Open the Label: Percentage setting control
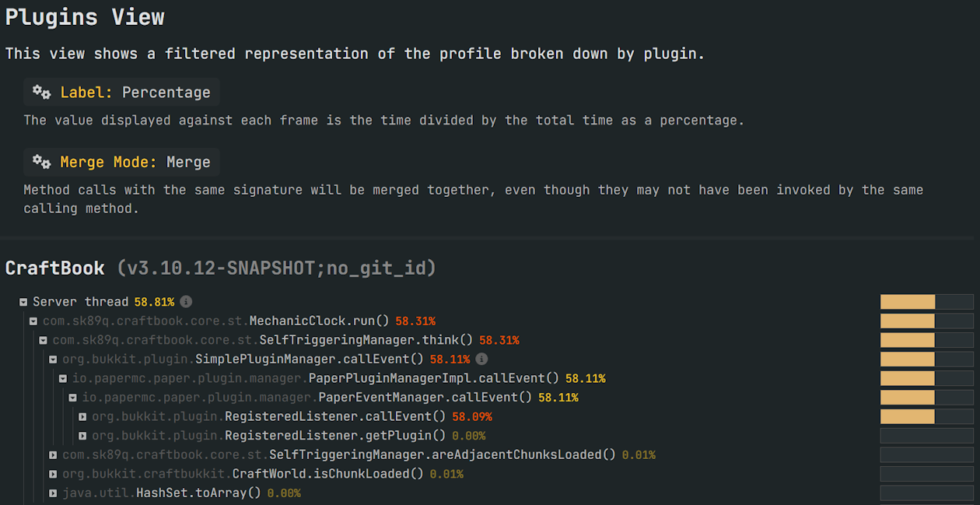Viewport: 980px width, 505px height. point(121,92)
